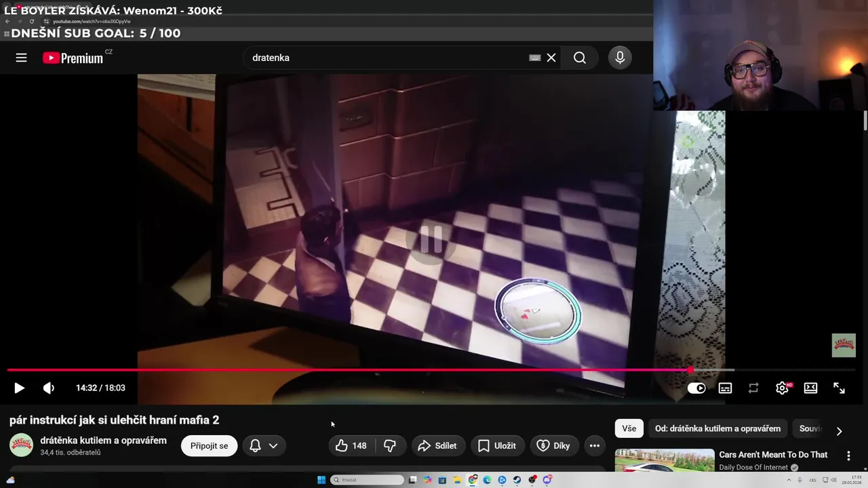Screen dimensions: 868x488
Task: Click the taskbar 'Hledat' search box
Action: coord(367,480)
